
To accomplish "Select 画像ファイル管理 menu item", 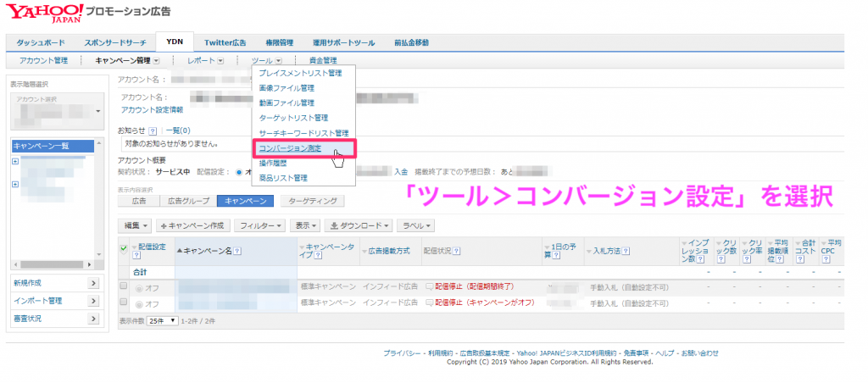I will [287, 87].
